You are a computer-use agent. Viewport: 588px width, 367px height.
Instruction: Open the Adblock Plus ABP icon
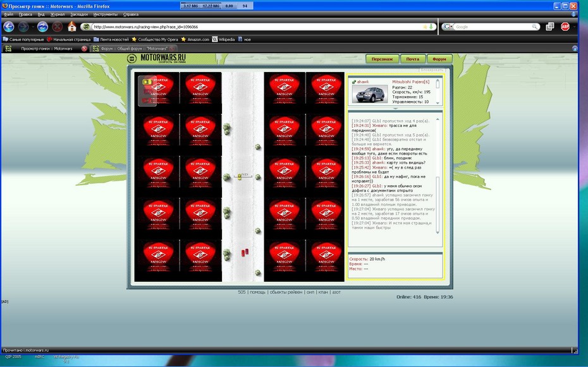(565, 27)
